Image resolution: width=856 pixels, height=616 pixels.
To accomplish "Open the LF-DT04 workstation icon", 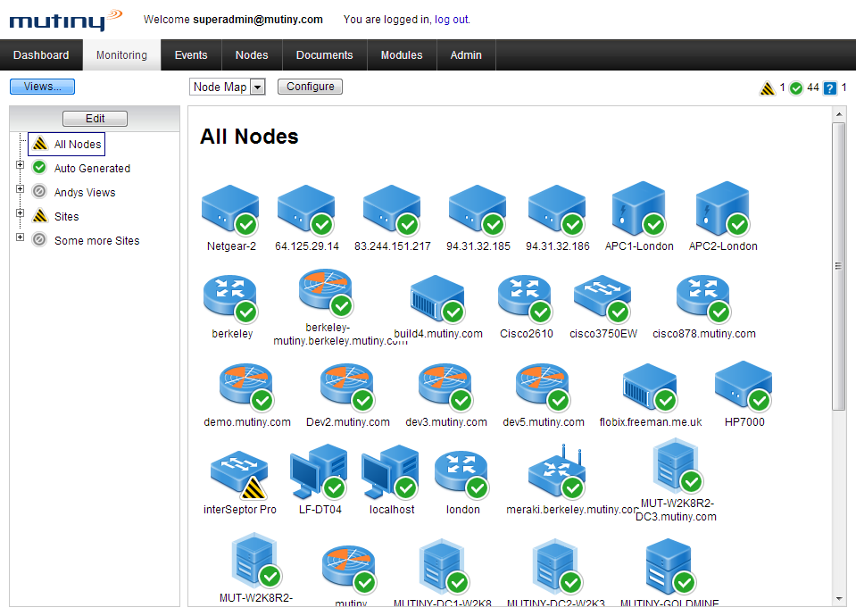I will pyautogui.click(x=320, y=472).
